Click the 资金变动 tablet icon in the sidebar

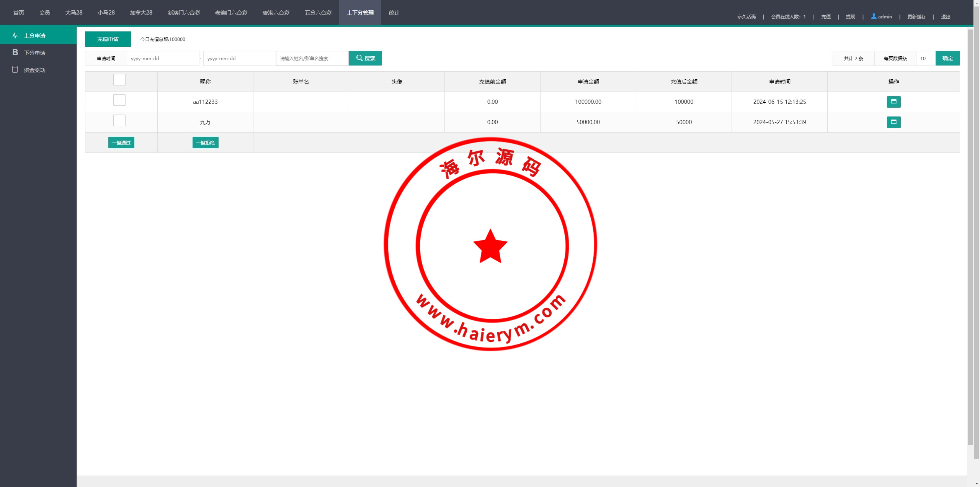(x=15, y=70)
